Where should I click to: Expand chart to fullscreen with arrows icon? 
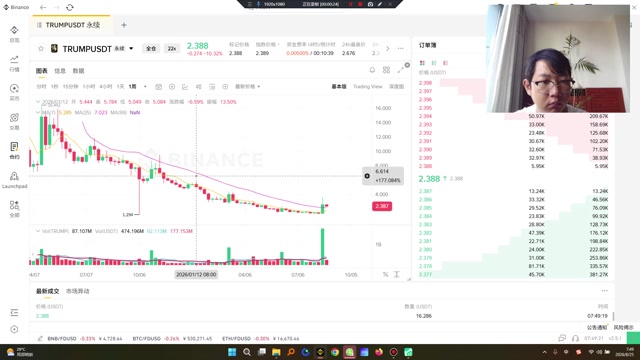pyautogui.click(x=400, y=70)
